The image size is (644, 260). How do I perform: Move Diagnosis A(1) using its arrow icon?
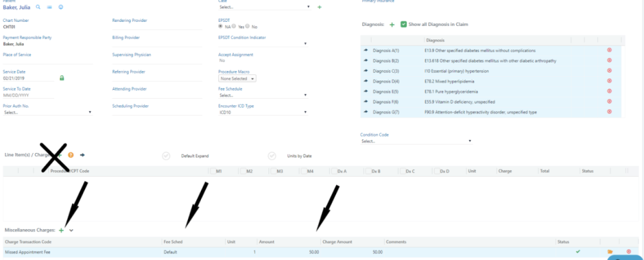366,50
